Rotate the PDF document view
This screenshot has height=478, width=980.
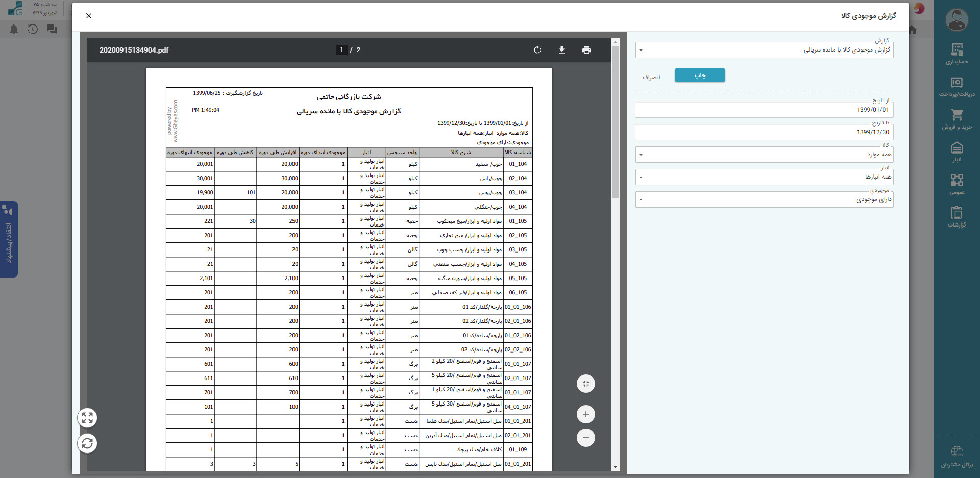pos(537,50)
